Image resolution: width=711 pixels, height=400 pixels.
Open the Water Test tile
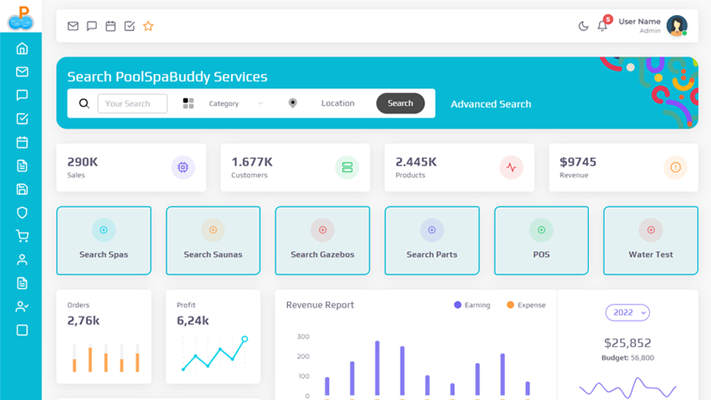pos(651,240)
